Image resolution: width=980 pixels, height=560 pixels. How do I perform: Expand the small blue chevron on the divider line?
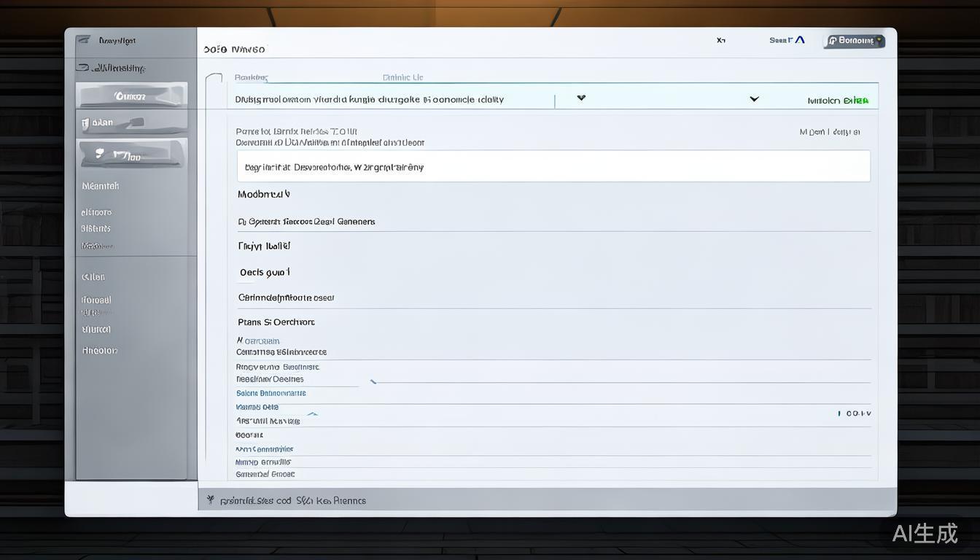tap(373, 381)
